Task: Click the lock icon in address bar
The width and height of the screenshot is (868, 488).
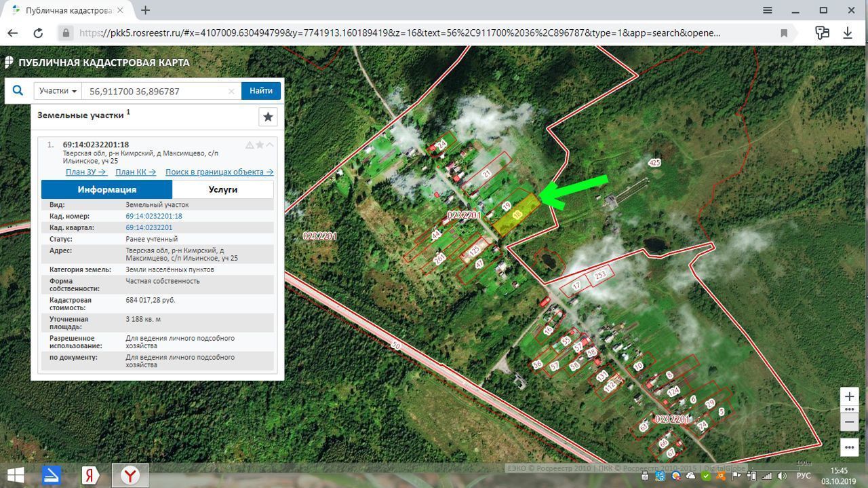Action: (66, 33)
